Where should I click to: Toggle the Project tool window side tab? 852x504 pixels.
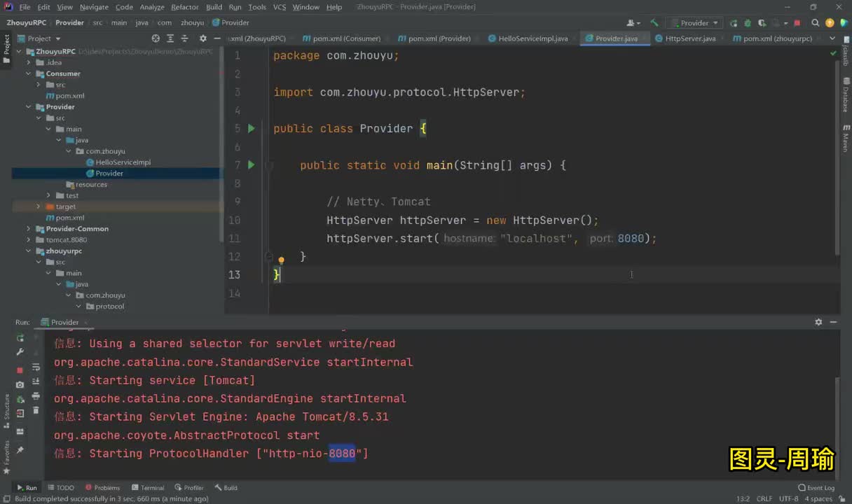pyautogui.click(x=6, y=49)
